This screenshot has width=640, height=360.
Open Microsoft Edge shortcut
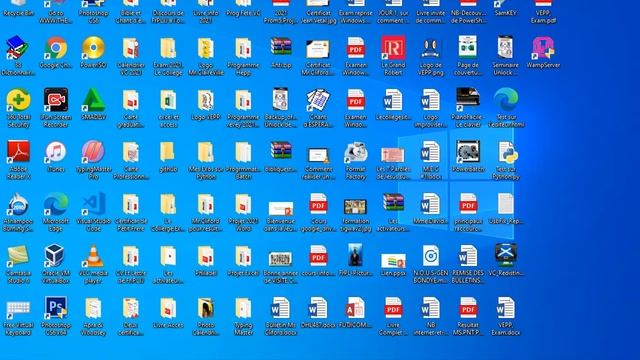[56, 204]
